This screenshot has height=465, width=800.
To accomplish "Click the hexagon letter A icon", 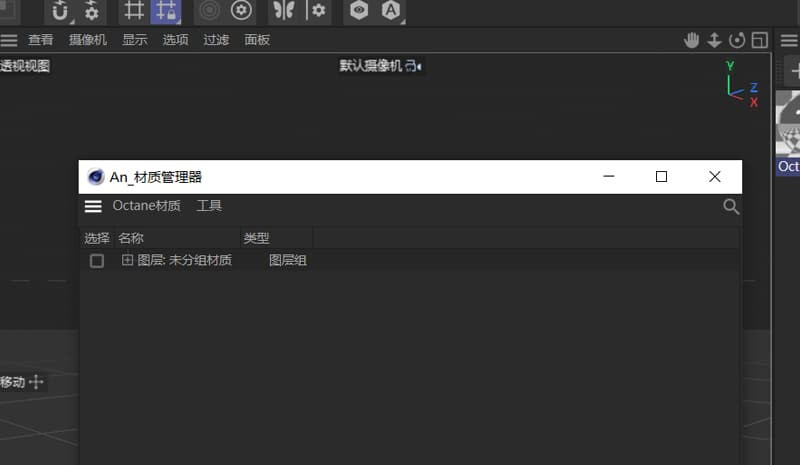I will click(x=390, y=11).
